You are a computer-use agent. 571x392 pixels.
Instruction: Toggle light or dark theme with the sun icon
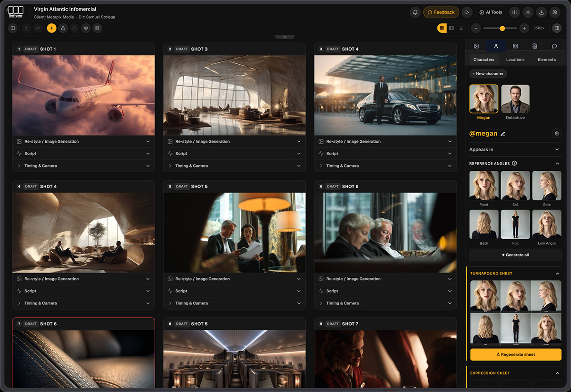click(528, 12)
